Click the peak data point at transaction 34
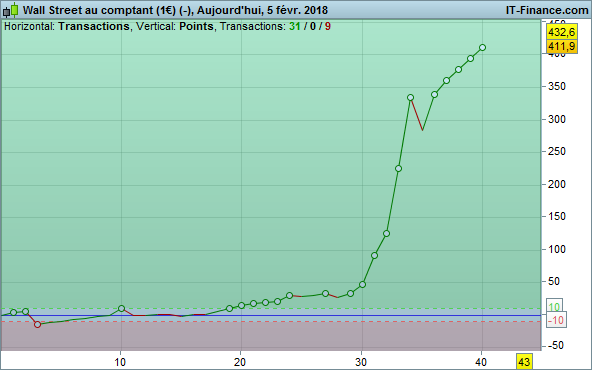 [410, 98]
